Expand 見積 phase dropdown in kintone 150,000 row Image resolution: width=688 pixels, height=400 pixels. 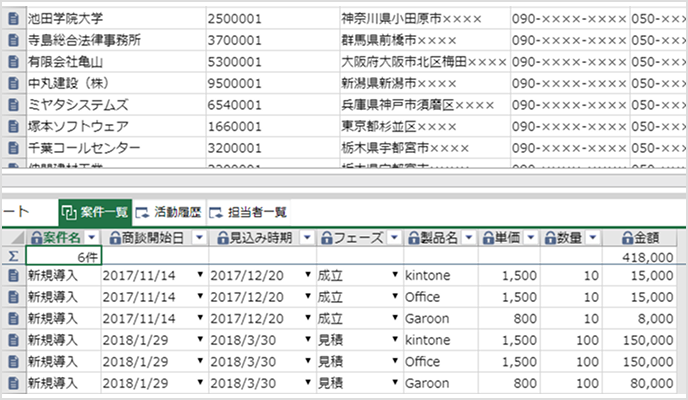coord(395,339)
